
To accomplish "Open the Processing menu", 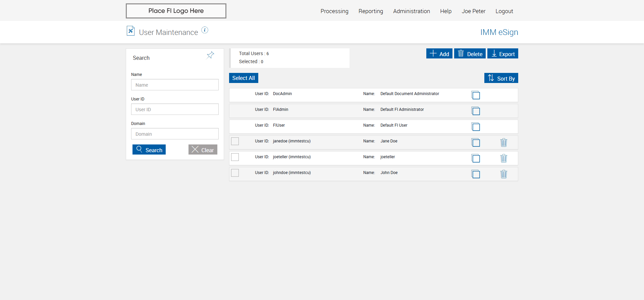I will 334,11.
